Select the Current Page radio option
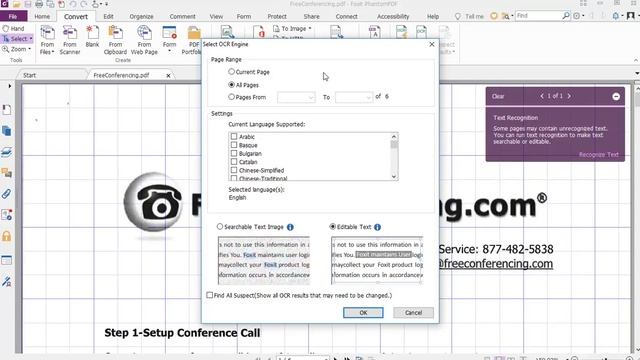The image size is (640, 360). [x=231, y=71]
